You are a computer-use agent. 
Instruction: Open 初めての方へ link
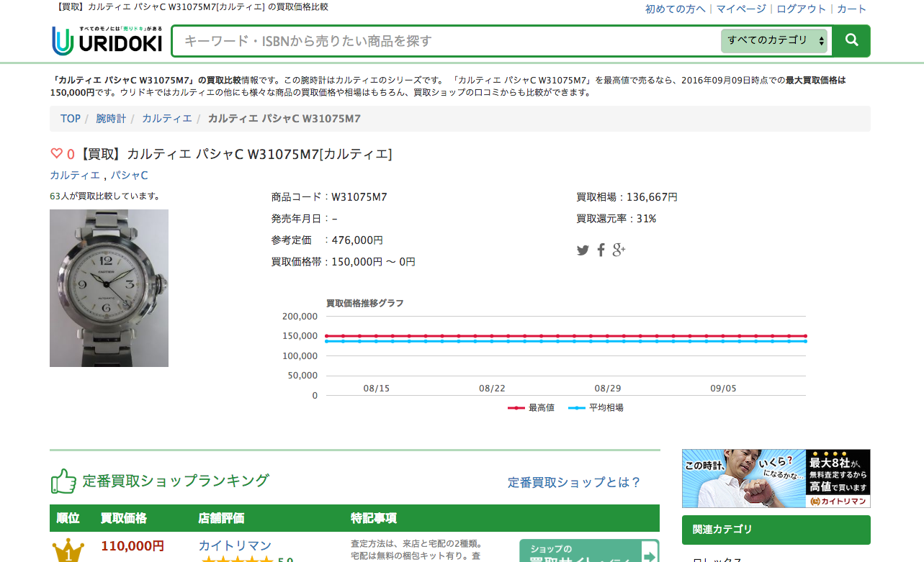click(675, 9)
